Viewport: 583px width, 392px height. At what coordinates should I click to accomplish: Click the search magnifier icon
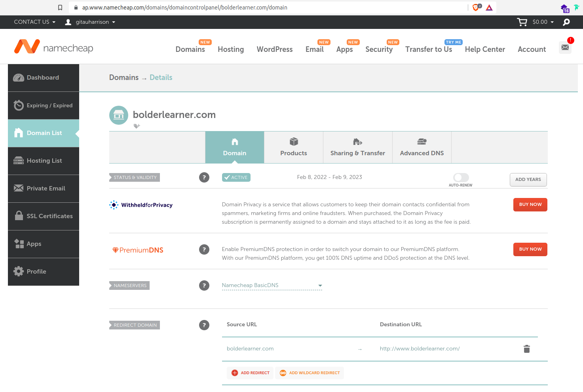tap(566, 22)
